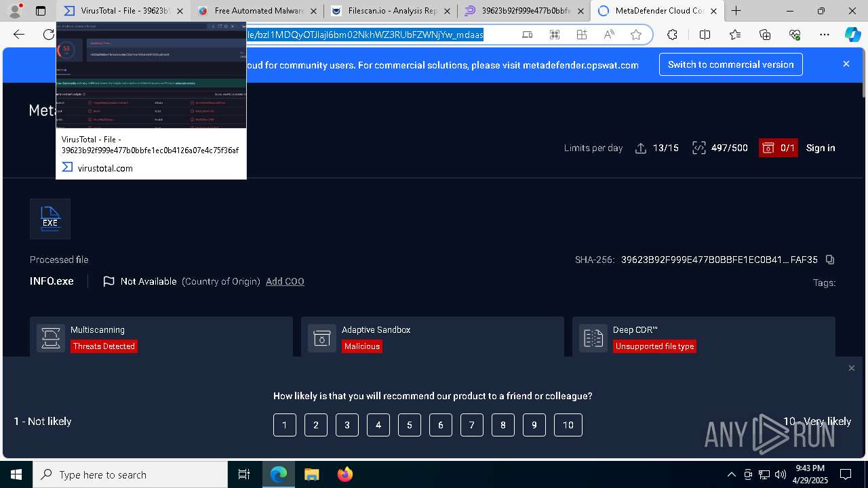
Task: Open the split screen apps icon
Action: coord(582,35)
